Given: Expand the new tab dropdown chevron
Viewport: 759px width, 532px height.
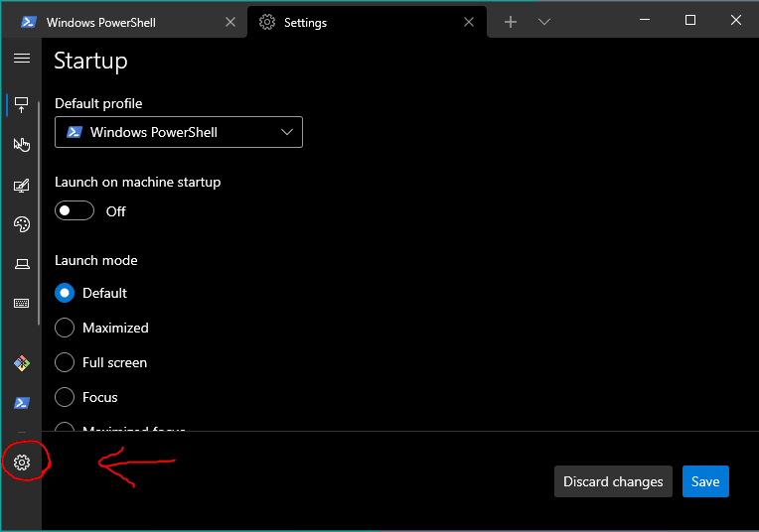Looking at the screenshot, I should point(544,22).
